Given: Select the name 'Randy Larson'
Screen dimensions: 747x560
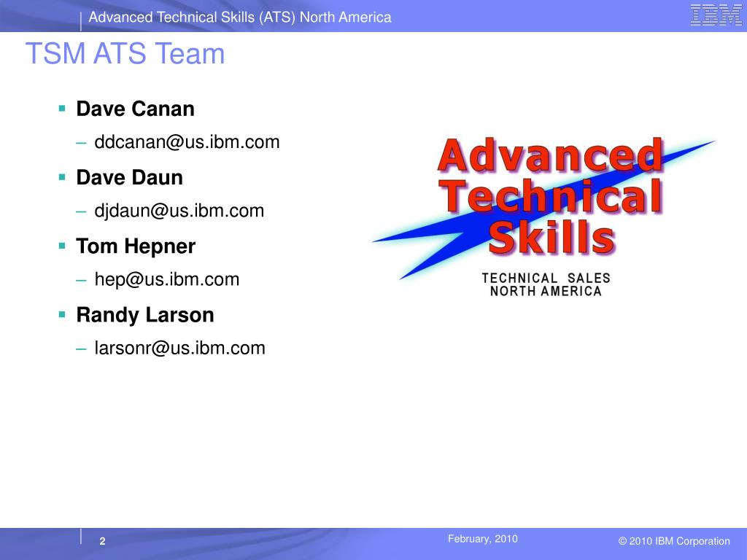Looking at the screenshot, I should (145, 315).
